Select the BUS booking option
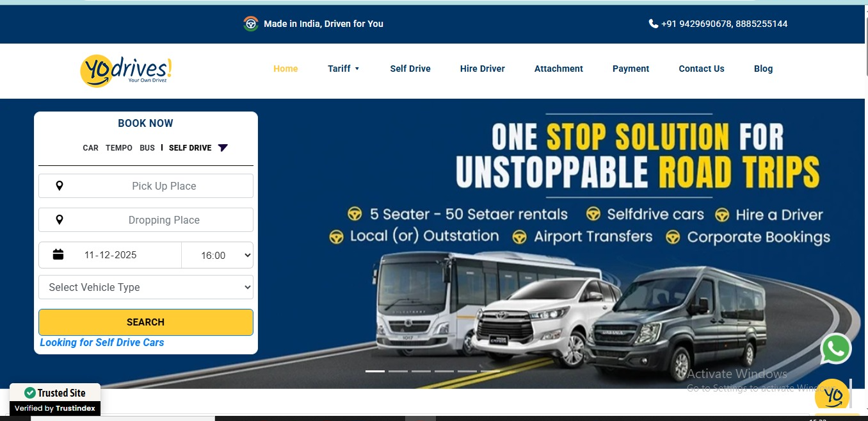The height and width of the screenshot is (421, 868). click(147, 148)
